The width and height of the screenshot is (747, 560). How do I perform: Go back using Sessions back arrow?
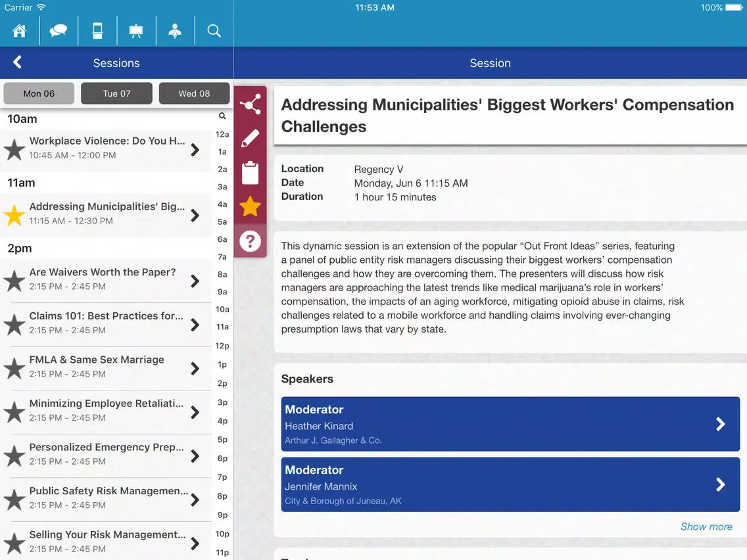tap(18, 62)
